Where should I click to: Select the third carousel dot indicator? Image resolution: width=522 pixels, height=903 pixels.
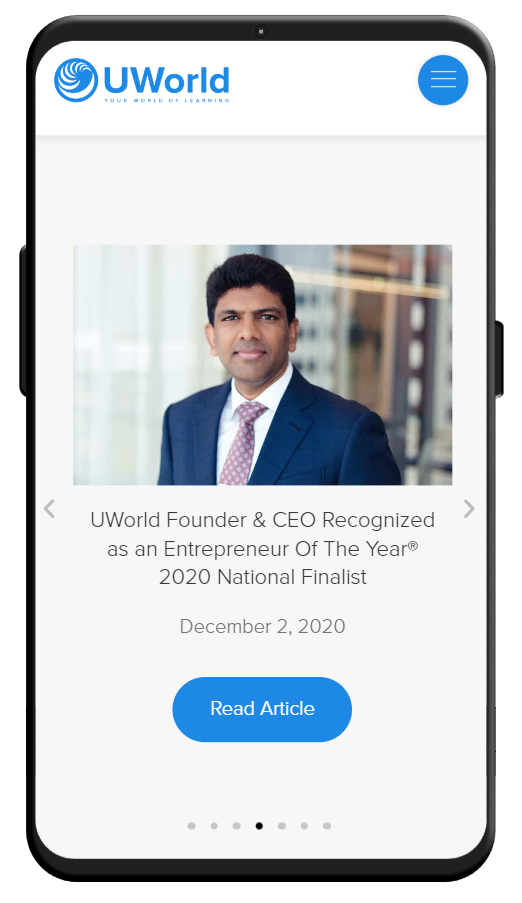tap(236, 826)
